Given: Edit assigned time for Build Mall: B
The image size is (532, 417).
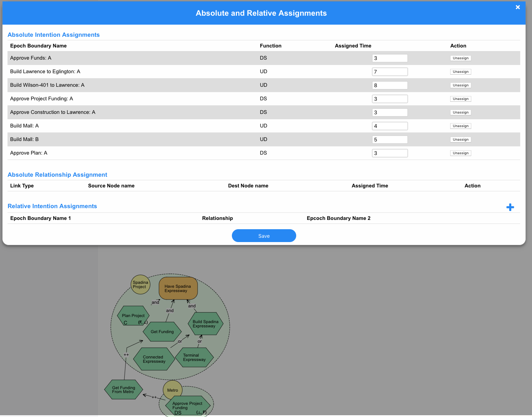Looking at the screenshot, I should (390, 140).
